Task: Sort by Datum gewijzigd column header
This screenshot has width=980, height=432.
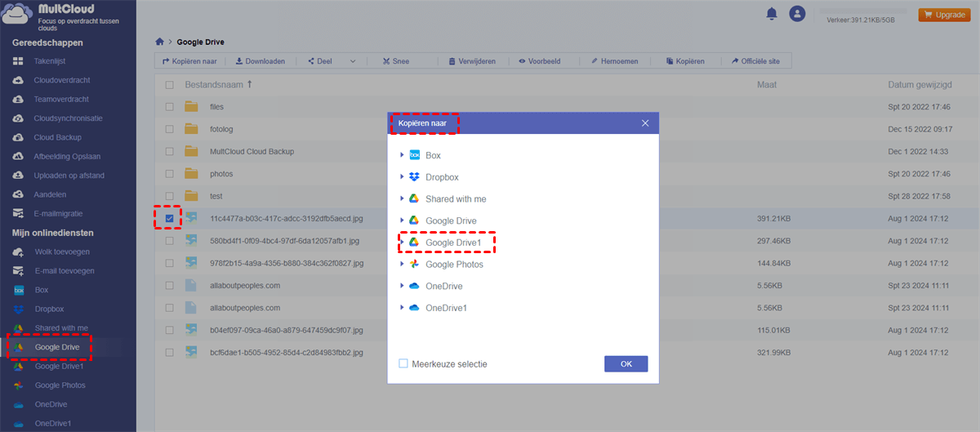Action: [x=920, y=85]
